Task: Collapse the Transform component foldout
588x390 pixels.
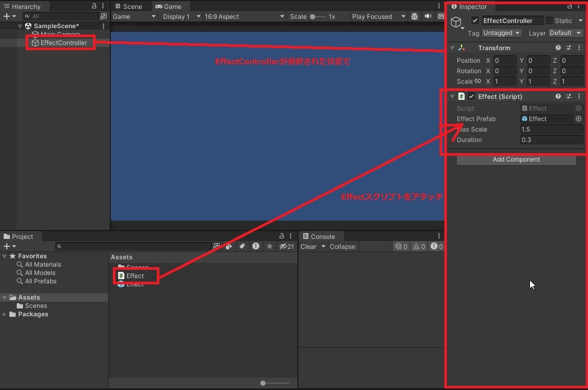Action: (x=452, y=48)
